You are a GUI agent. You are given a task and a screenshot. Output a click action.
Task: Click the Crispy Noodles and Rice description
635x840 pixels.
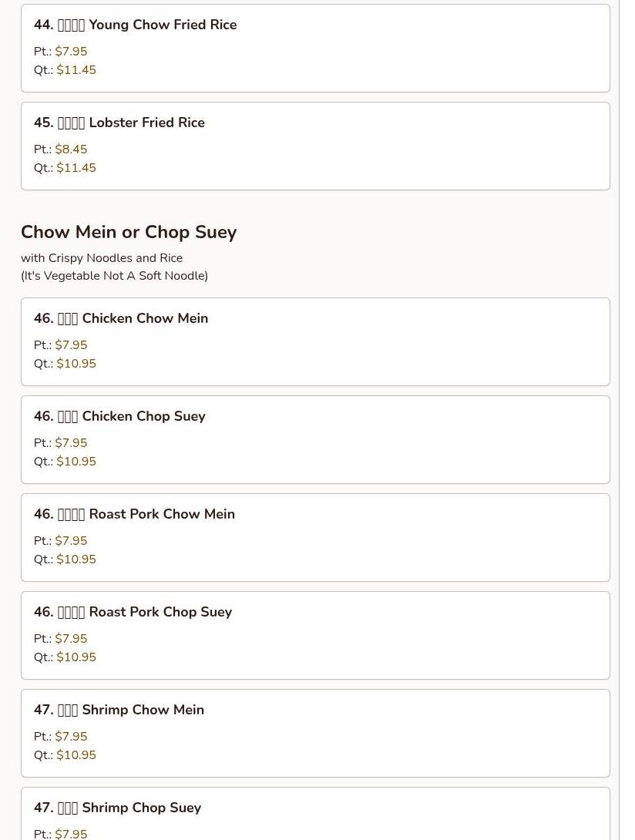click(x=102, y=258)
